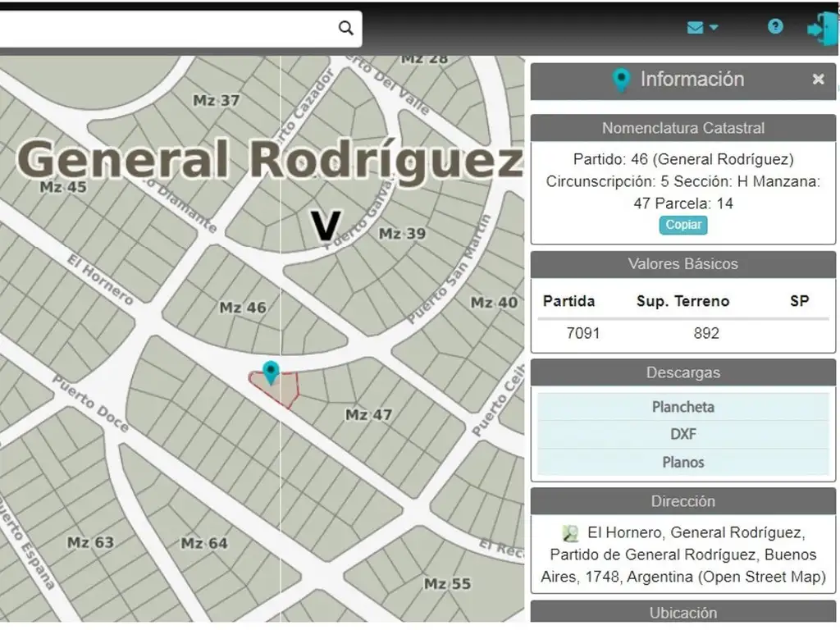Expand the Ubicación section header
This screenshot has width=840, height=630.
click(x=682, y=613)
